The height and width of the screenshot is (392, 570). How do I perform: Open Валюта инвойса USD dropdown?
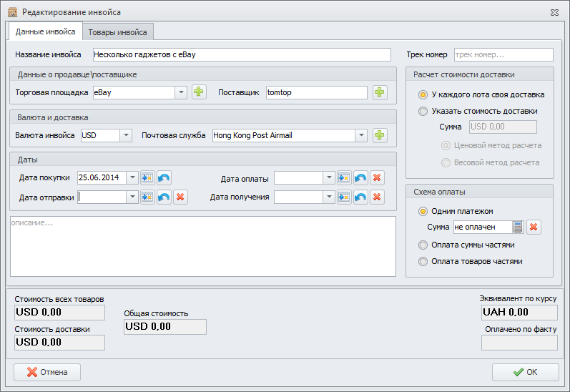point(126,135)
